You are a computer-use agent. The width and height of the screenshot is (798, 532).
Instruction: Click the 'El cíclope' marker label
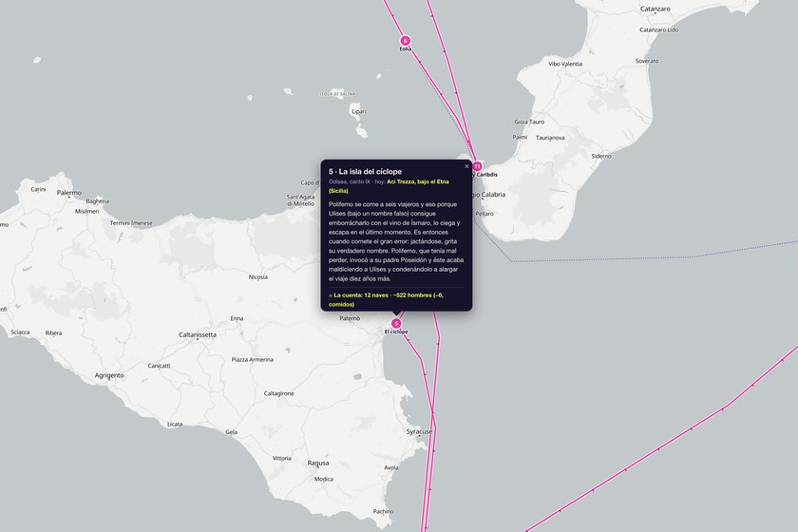coord(396,332)
